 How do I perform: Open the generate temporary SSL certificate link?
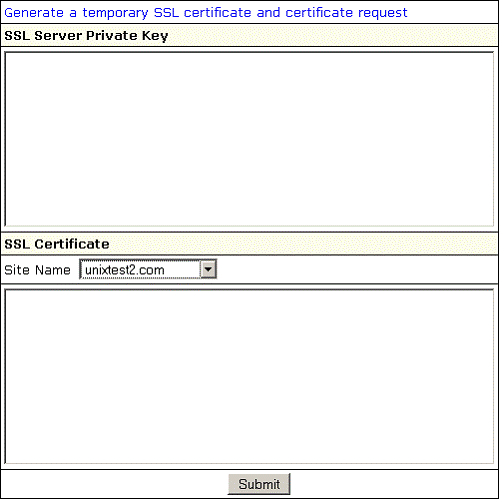pyautogui.click(x=206, y=13)
